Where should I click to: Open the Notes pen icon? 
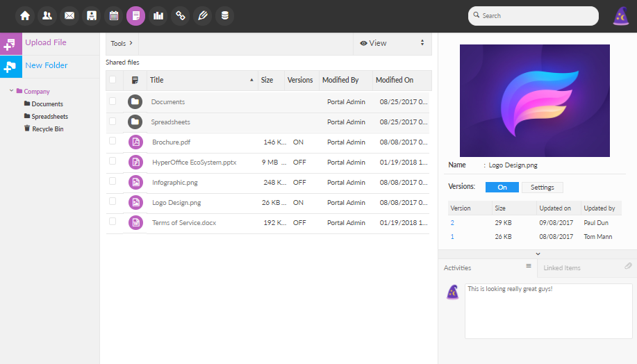pos(202,16)
